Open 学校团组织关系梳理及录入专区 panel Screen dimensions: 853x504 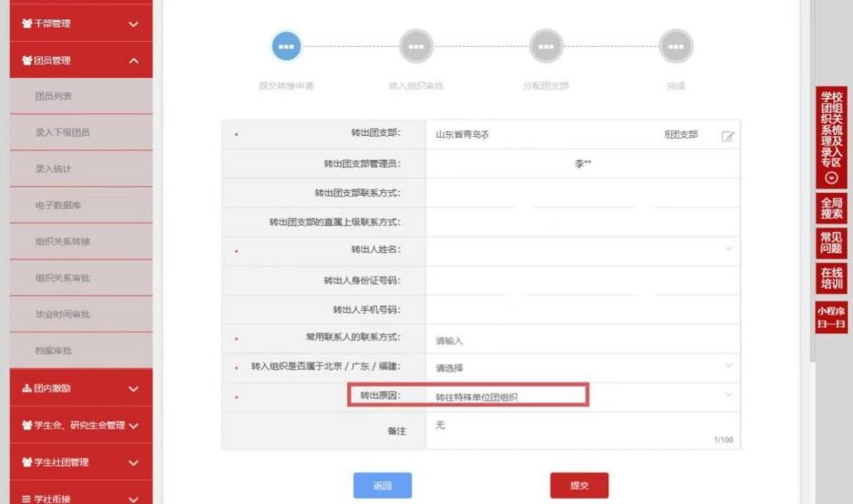pos(832,138)
